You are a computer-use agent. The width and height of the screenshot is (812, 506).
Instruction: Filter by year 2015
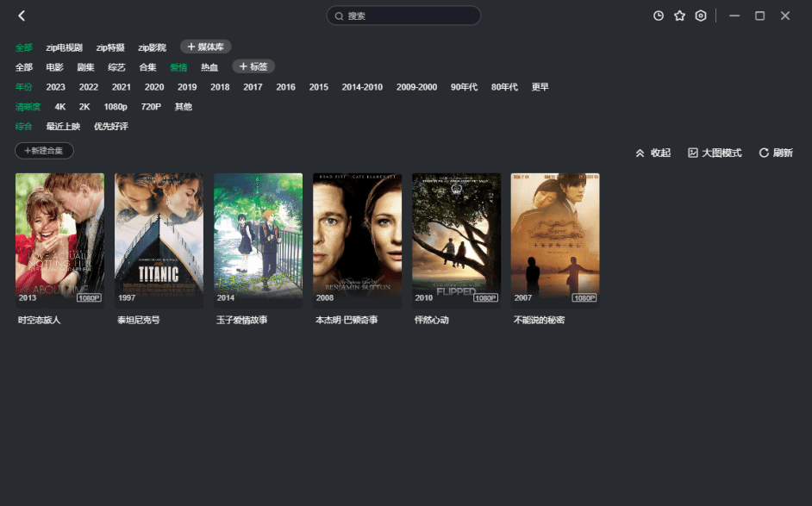[x=318, y=87]
